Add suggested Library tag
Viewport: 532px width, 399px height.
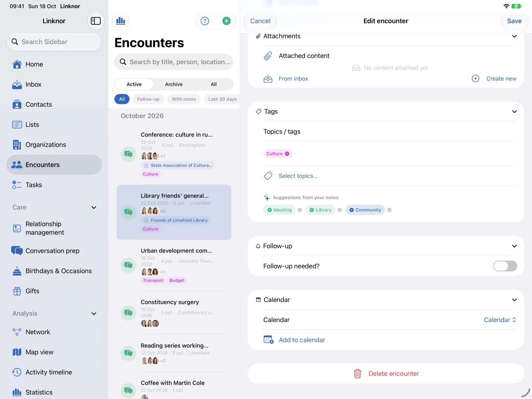click(320, 210)
